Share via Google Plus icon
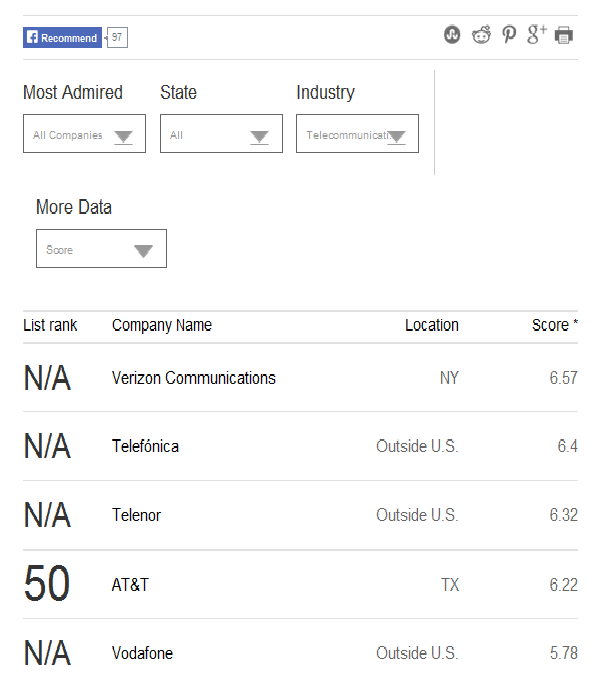Image resolution: width=599 pixels, height=673 pixels. click(537, 34)
